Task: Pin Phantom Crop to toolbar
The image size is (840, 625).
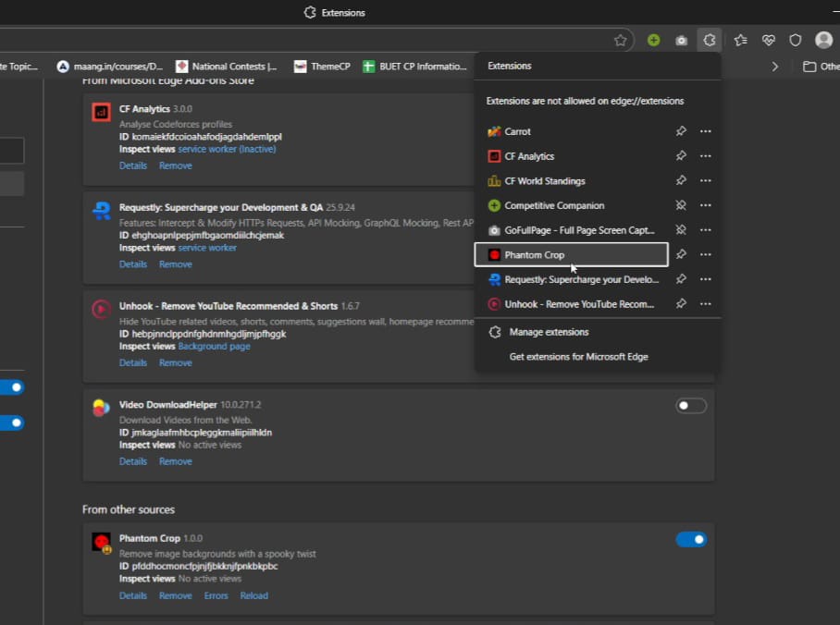Action: (681, 254)
